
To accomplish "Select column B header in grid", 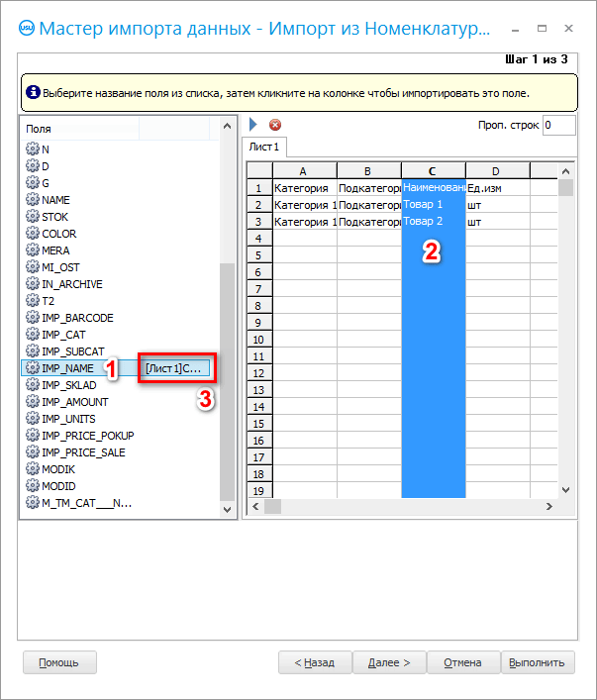I will pos(369,171).
